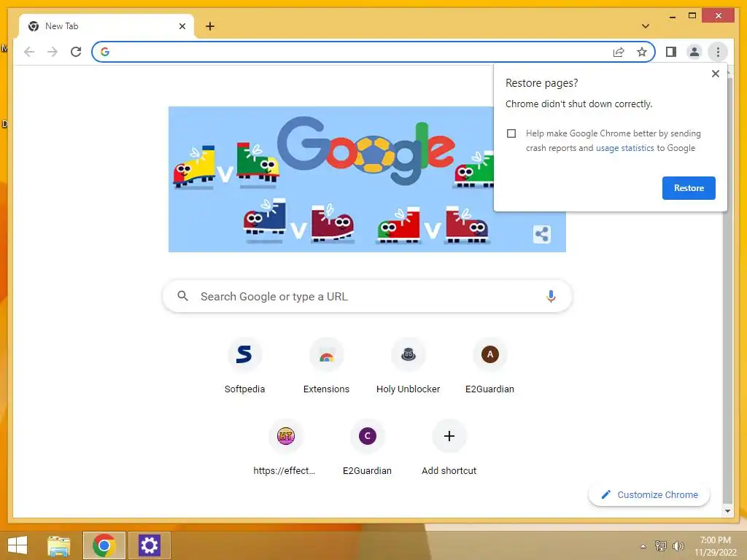Click the Restore button

[x=689, y=188]
